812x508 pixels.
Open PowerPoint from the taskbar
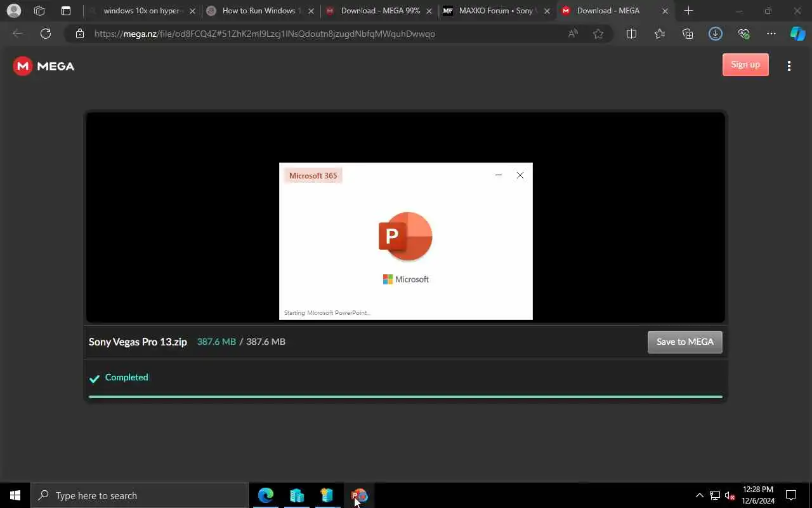(359, 495)
